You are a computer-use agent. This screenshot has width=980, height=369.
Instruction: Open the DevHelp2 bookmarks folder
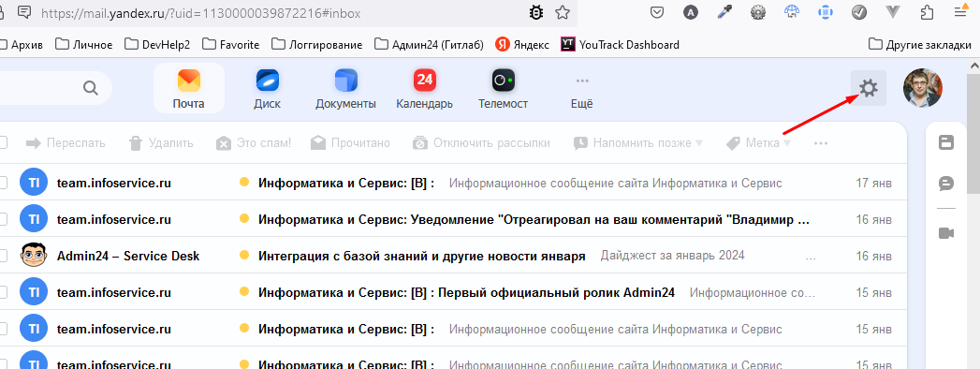pyautogui.click(x=157, y=44)
